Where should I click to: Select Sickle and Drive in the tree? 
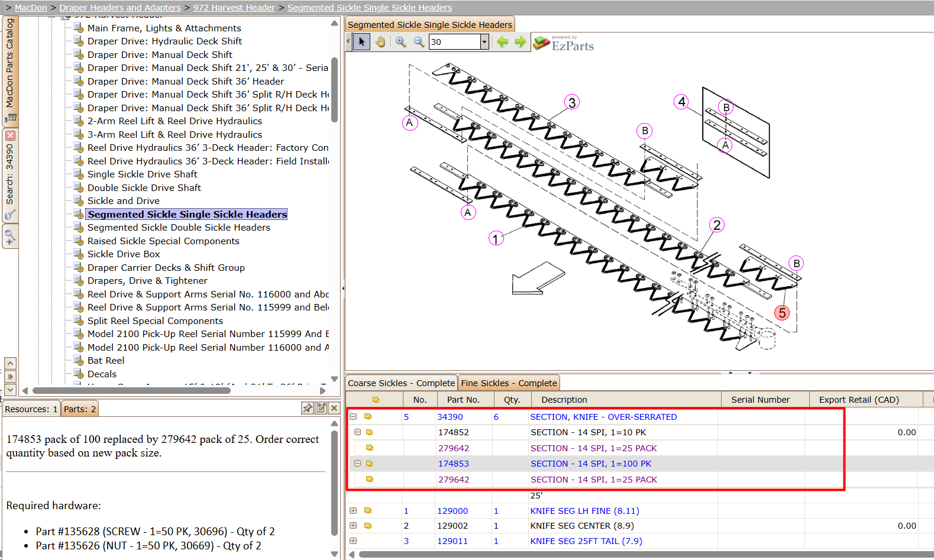point(124,201)
